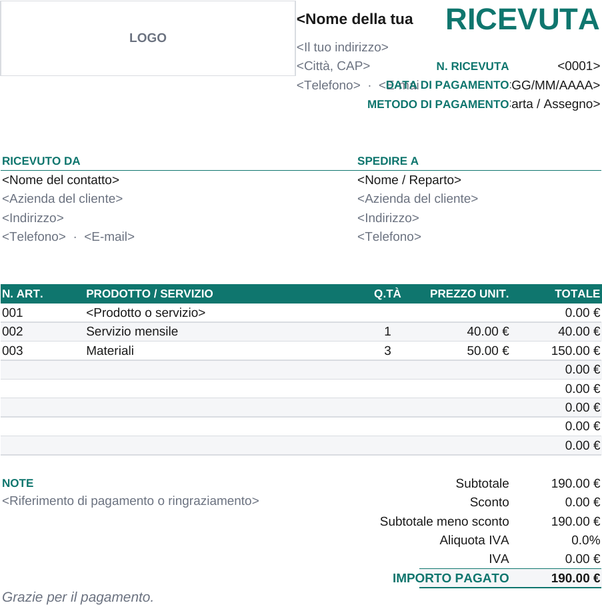
Task: Click the 'Subtotale' label
Action: pyautogui.click(x=482, y=483)
